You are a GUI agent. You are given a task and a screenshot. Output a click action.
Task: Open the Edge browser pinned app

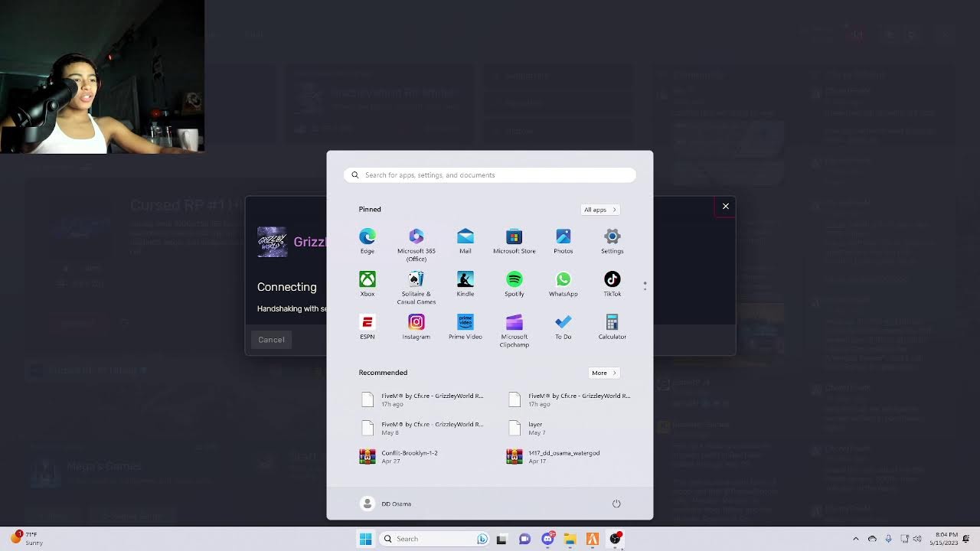coord(367,241)
